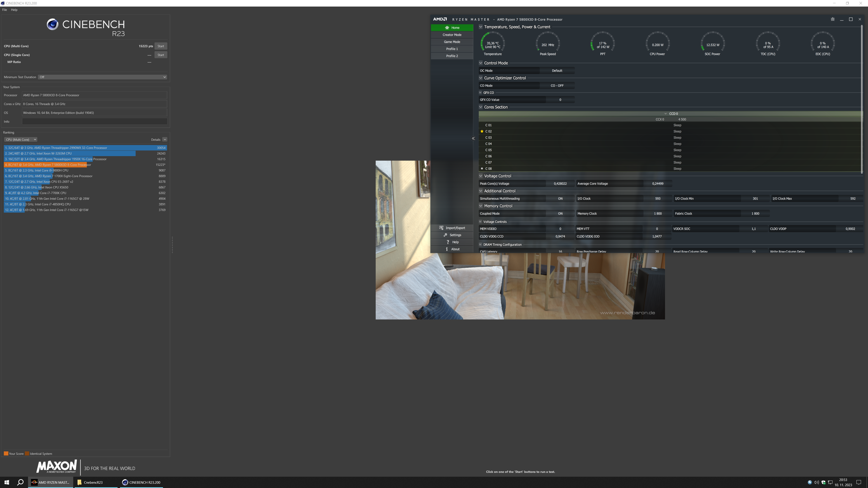Viewport: 868px width, 488px height.
Task: Click the Coupled Mode ON value
Action: (560, 213)
